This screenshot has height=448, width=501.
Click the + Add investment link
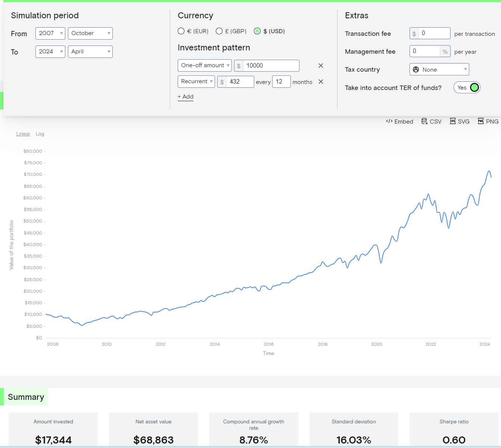[186, 97]
